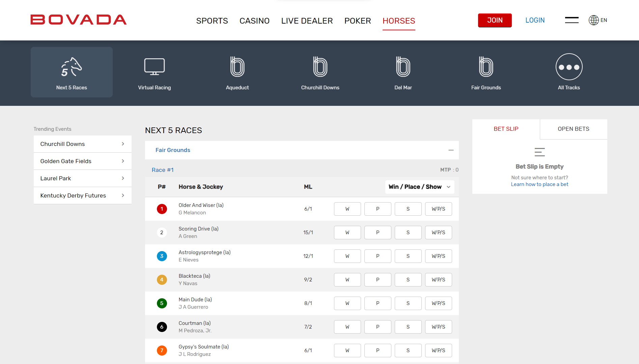Select the Next 5 Races icon
This screenshot has height=364, width=639.
coord(72,72)
